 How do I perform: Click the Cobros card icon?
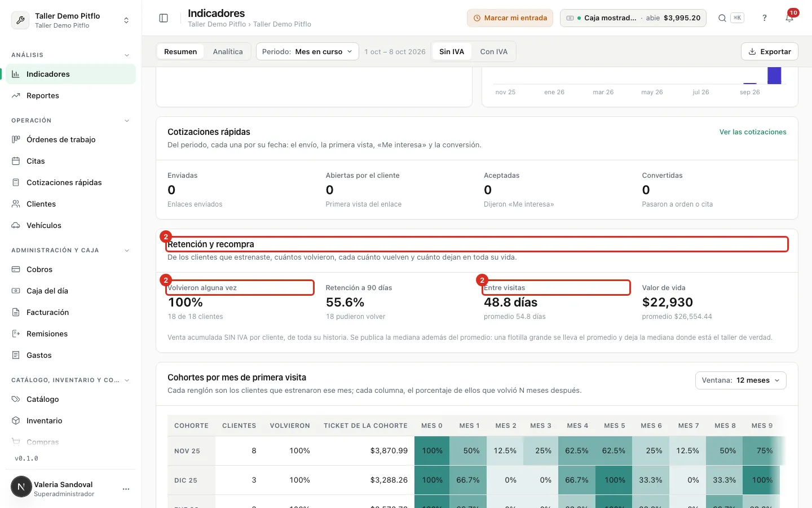[16, 269]
